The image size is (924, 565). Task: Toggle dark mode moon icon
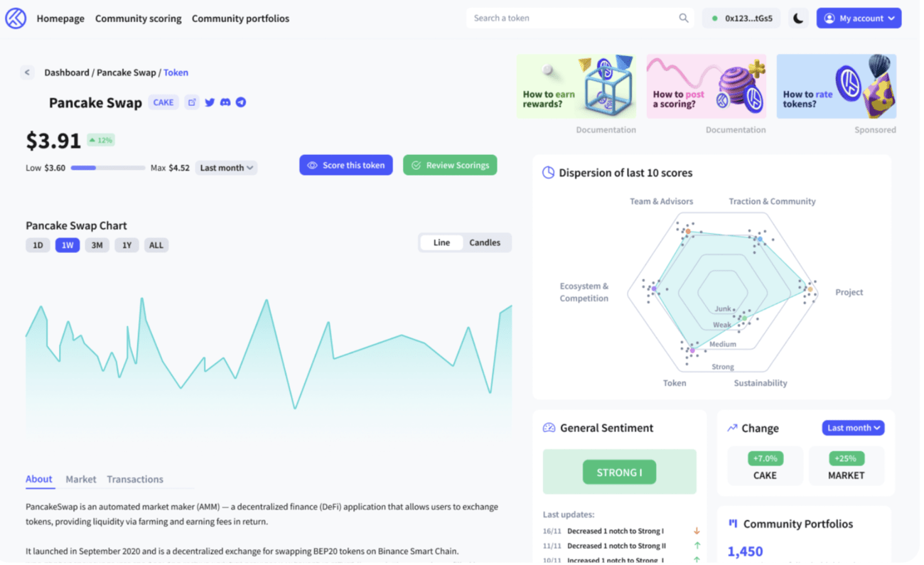tap(798, 18)
